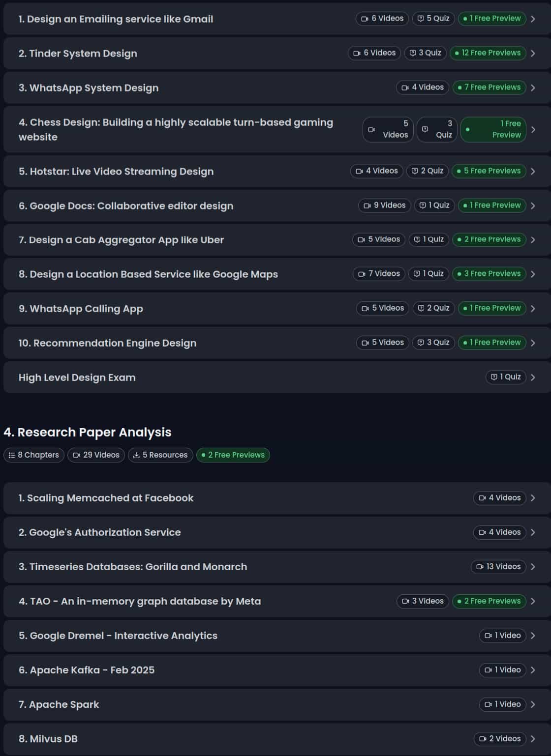Click the 7 Free Previews badge for WhatsApp
This screenshot has width=551, height=756.
click(490, 87)
